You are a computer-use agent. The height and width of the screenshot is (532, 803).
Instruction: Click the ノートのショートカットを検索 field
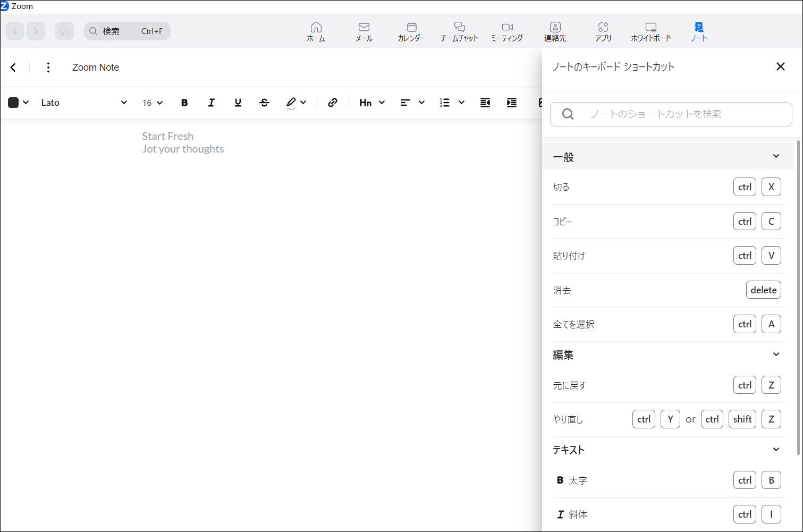671,114
